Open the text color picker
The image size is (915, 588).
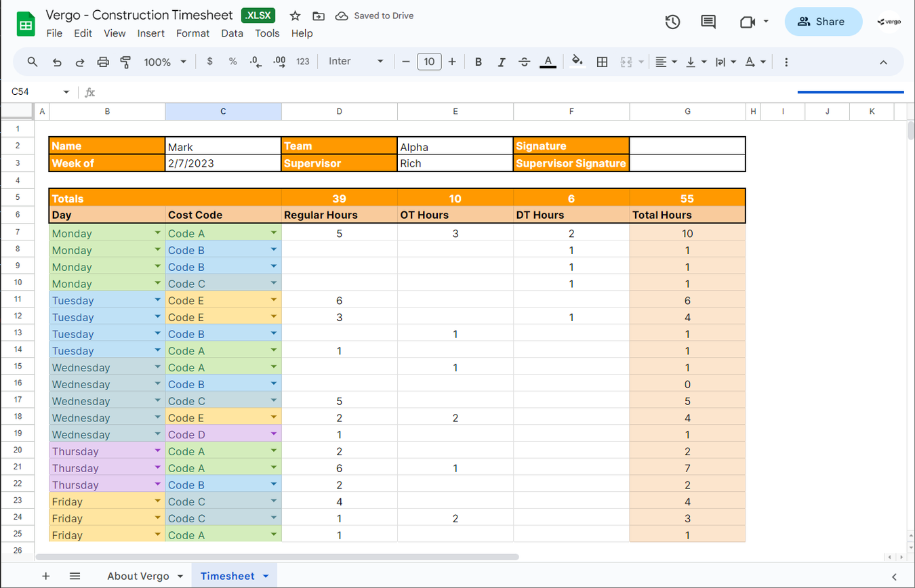548,62
